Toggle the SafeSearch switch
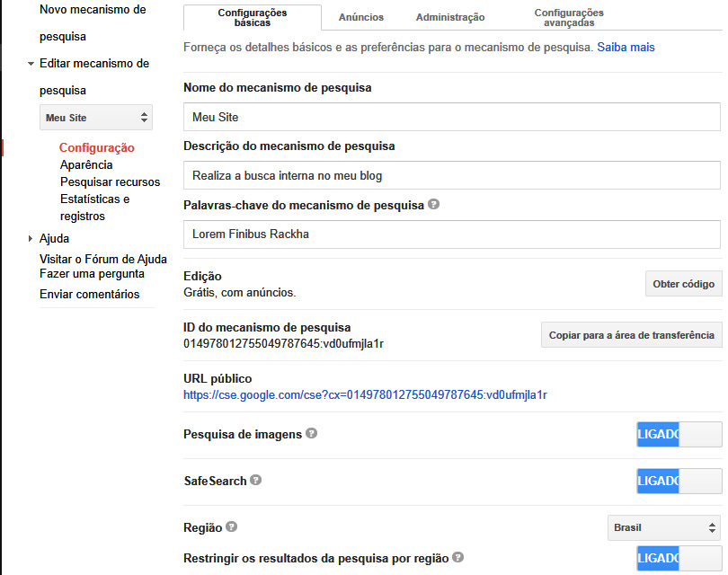 pos(679,482)
